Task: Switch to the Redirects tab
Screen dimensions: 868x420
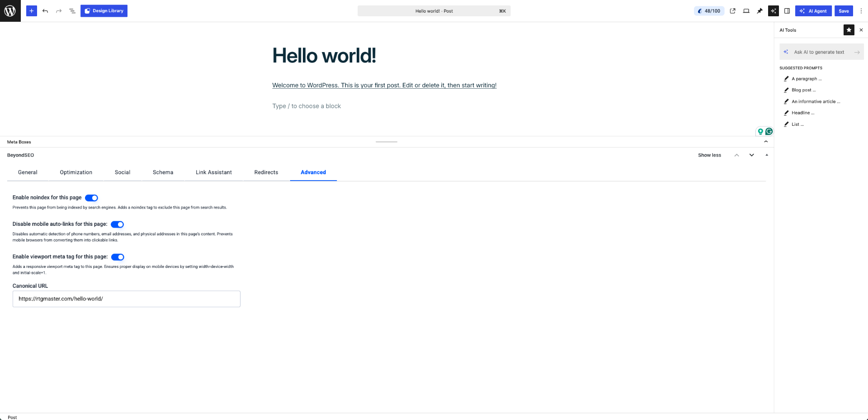Action: (266, 172)
